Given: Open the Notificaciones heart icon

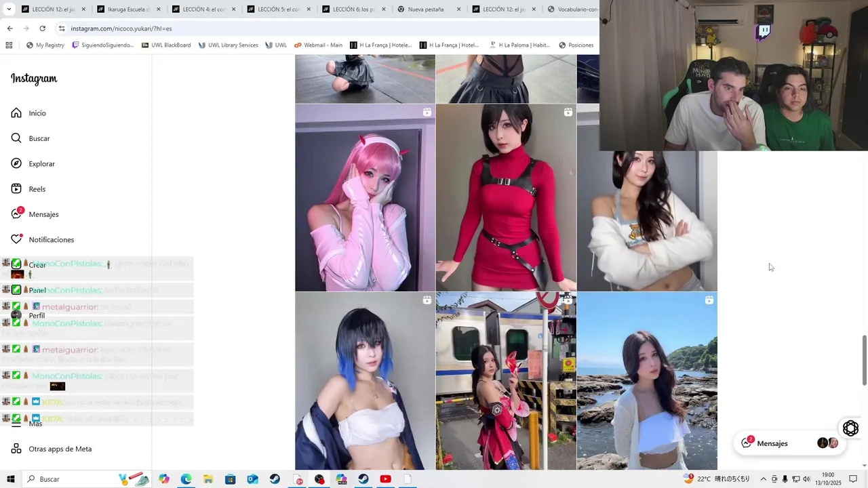Looking at the screenshot, I should tap(16, 239).
